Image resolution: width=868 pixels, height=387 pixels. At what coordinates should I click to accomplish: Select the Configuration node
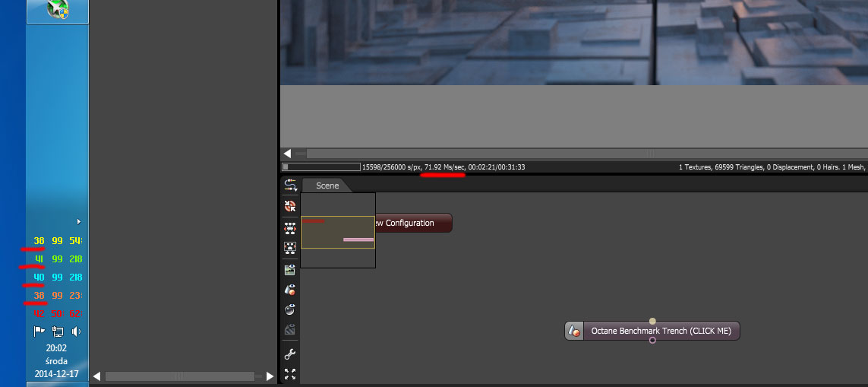414,223
